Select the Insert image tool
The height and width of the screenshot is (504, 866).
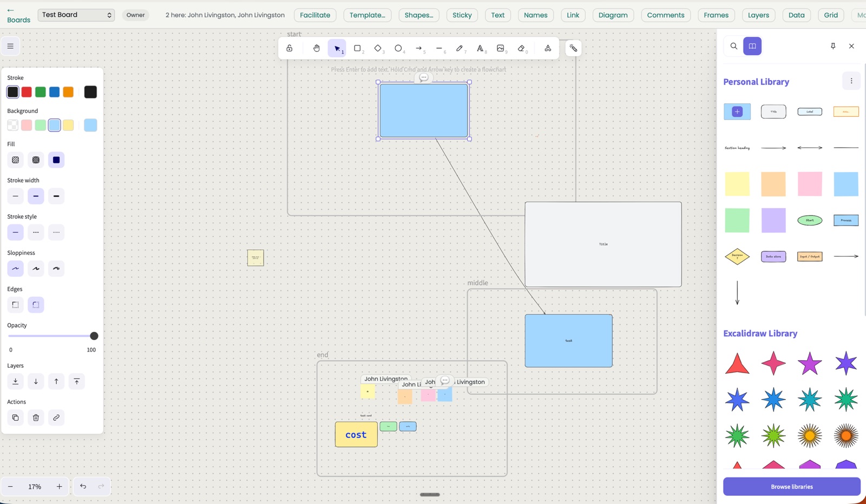coord(501,48)
